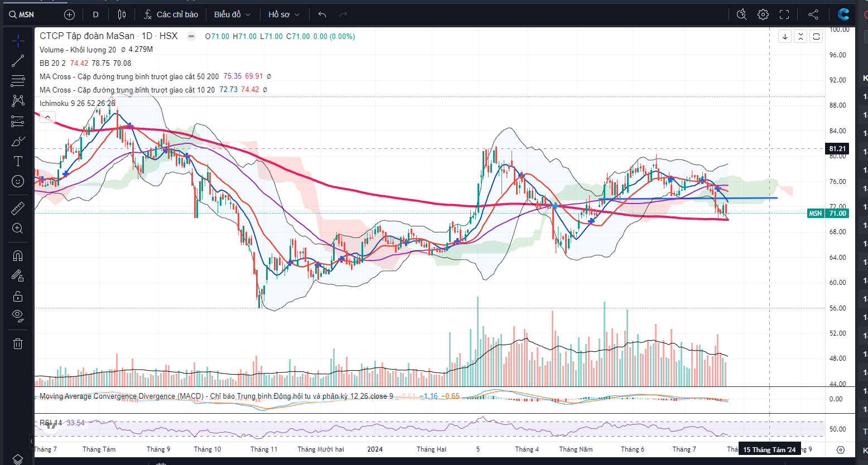Toggle stay in drawing mode pencil-lock
Image resolution: width=868 pixels, height=465 pixels.
[x=18, y=276]
